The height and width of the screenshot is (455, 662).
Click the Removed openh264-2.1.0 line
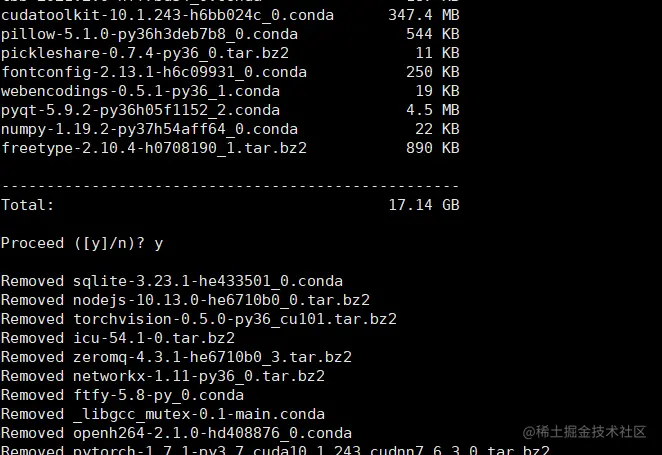[x=176, y=433]
